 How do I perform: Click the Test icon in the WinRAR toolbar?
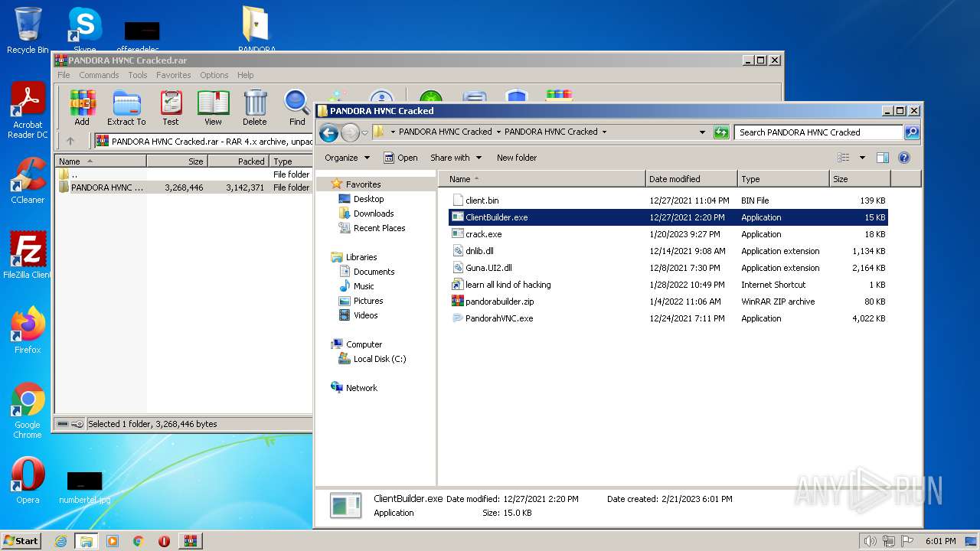171,107
